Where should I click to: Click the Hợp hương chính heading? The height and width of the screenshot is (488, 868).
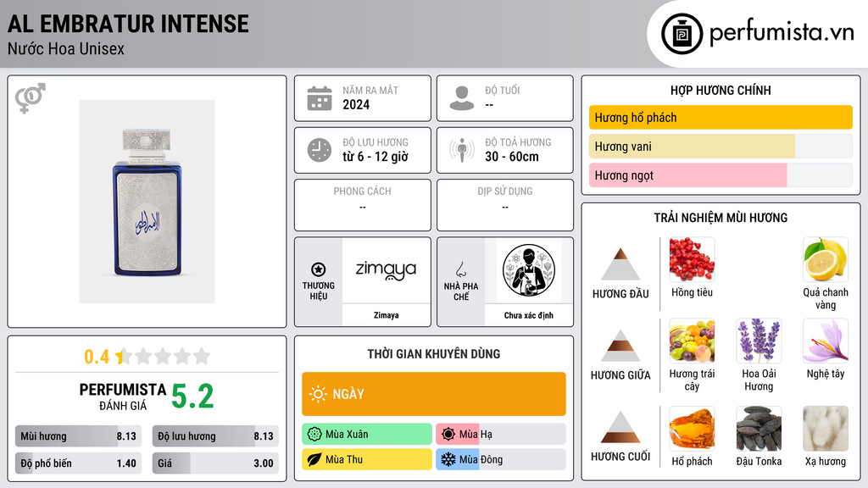click(x=721, y=90)
